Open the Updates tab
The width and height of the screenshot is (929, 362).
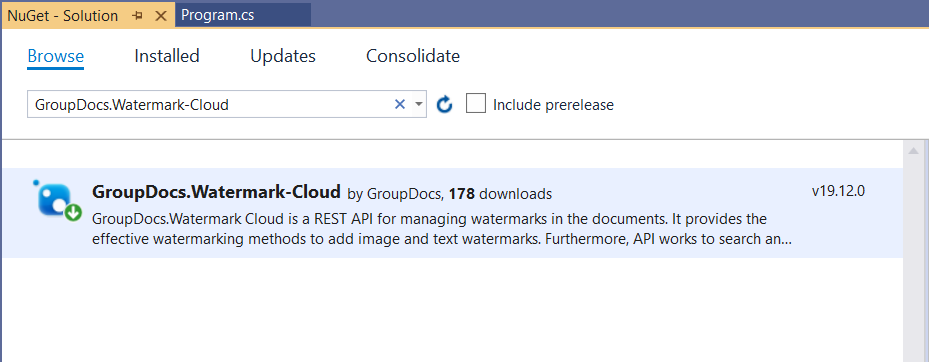pos(283,56)
